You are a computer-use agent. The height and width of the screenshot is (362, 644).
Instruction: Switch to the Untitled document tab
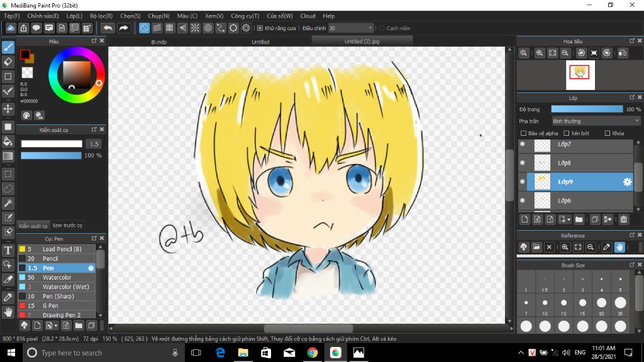tap(260, 42)
